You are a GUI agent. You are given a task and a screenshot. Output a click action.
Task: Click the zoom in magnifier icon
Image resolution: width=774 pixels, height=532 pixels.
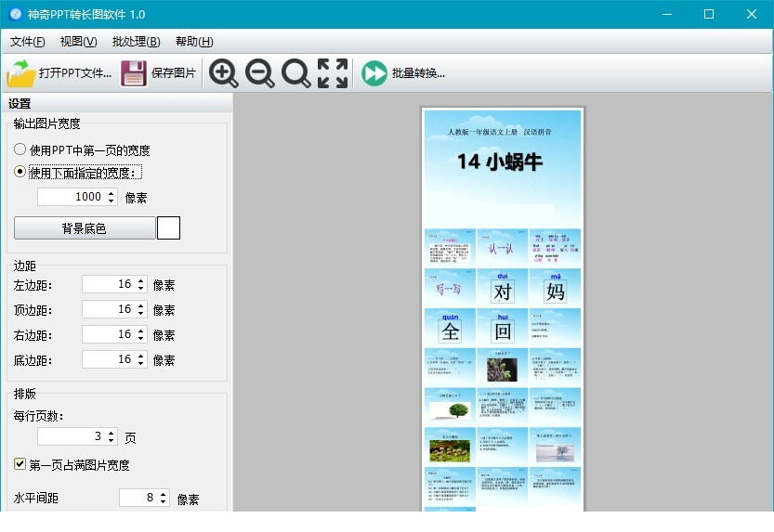click(223, 73)
